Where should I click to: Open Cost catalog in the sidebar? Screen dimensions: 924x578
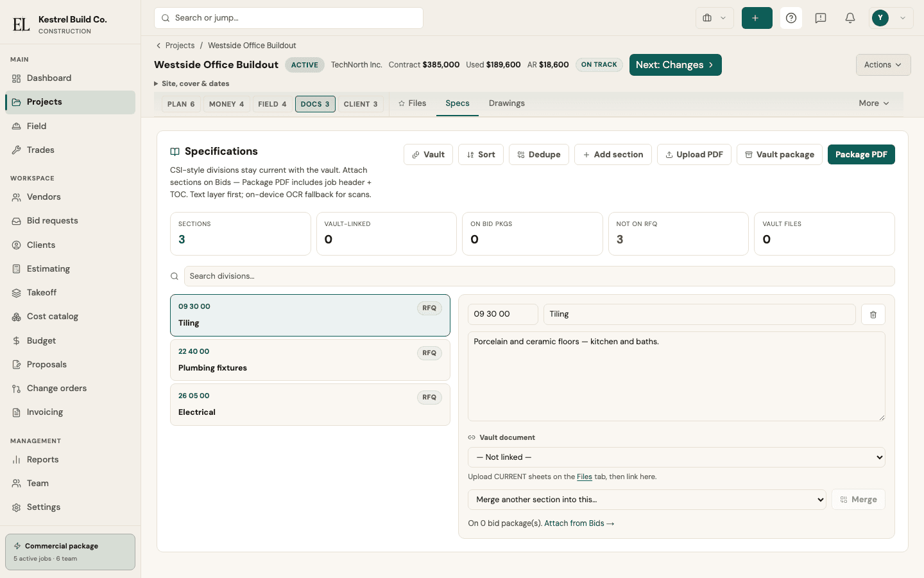coord(71,317)
